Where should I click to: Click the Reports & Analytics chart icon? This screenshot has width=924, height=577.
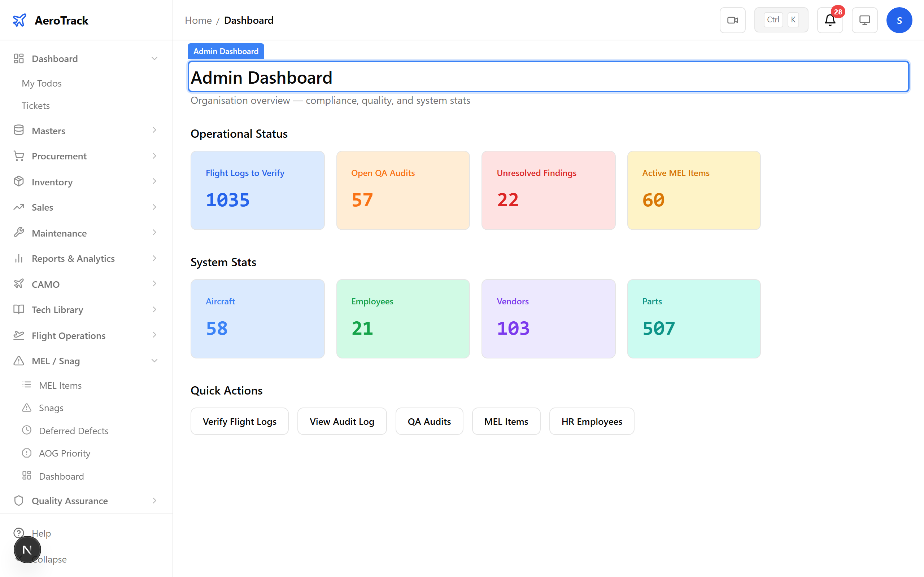point(19,258)
